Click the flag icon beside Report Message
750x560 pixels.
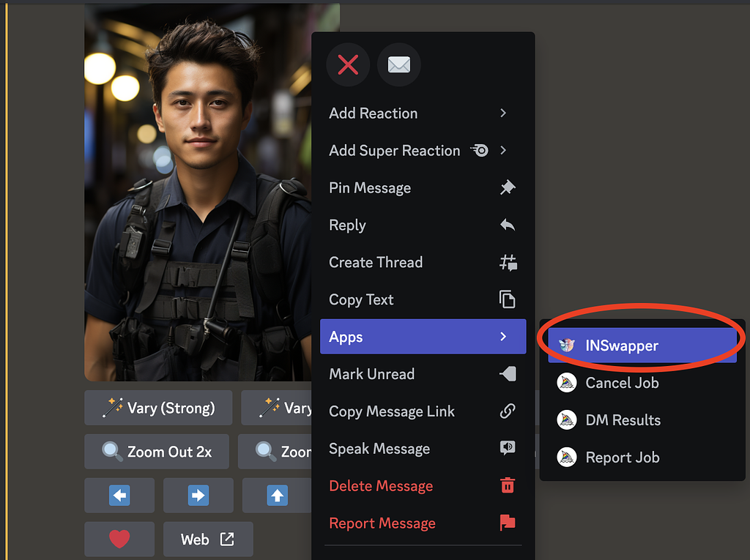[x=508, y=523]
